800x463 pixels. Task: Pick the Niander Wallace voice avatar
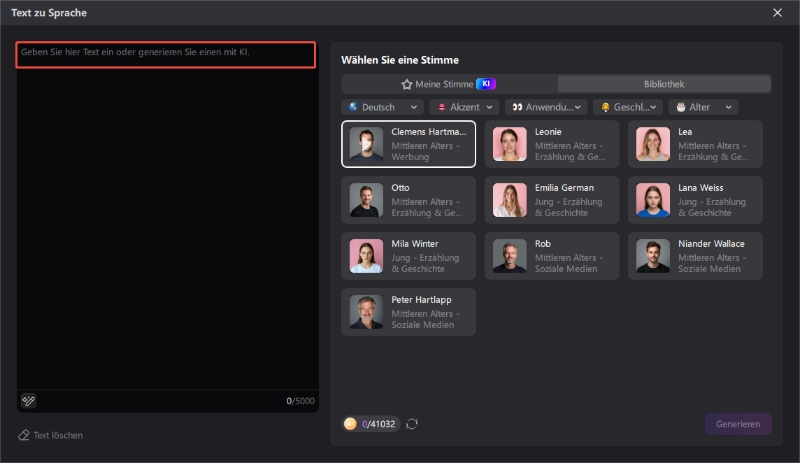pyautogui.click(x=653, y=256)
